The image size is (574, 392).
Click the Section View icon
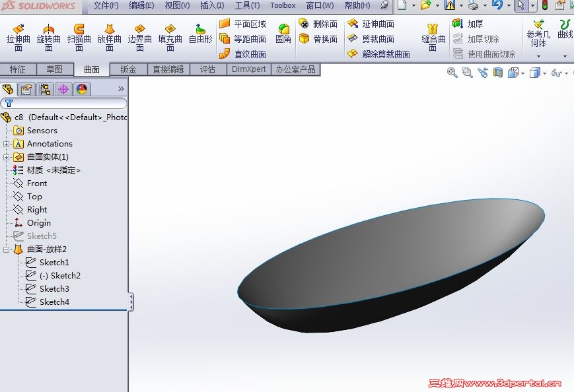pos(498,73)
